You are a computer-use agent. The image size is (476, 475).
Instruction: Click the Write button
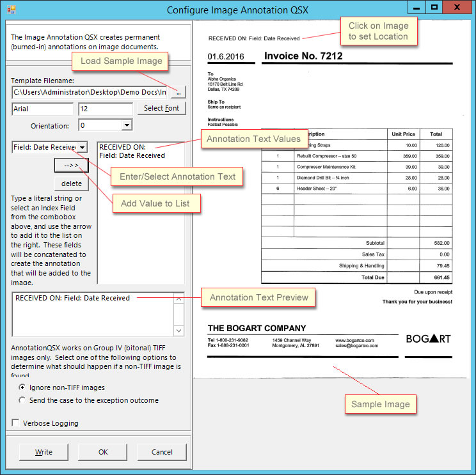pos(44,452)
